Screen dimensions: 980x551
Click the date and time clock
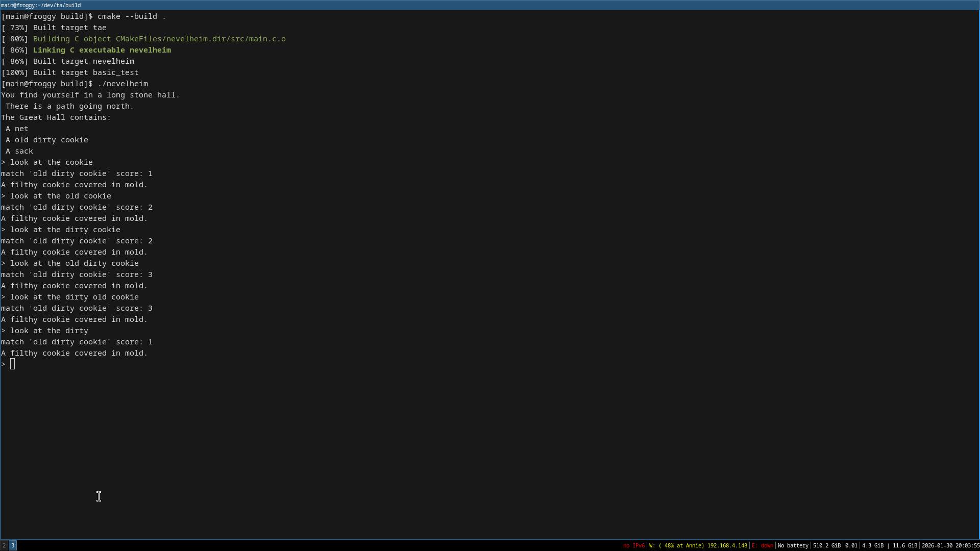coord(950,545)
